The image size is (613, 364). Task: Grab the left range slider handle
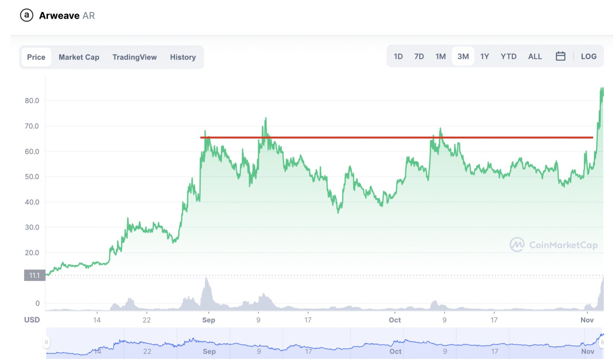(x=47, y=342)
